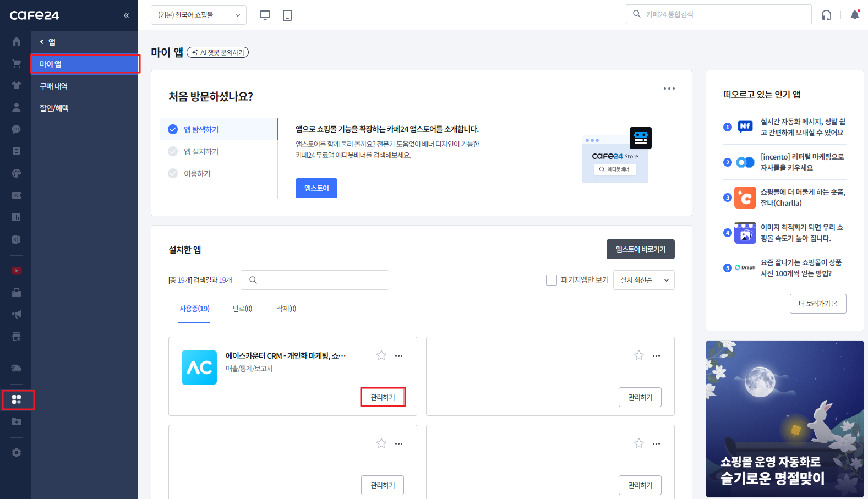Image resolution: width=868 pixels, height=499 pixels.
Task: Check the 패키지앱만 보기 checkbox
Action: pyautogui.click(x=551, y=280)
